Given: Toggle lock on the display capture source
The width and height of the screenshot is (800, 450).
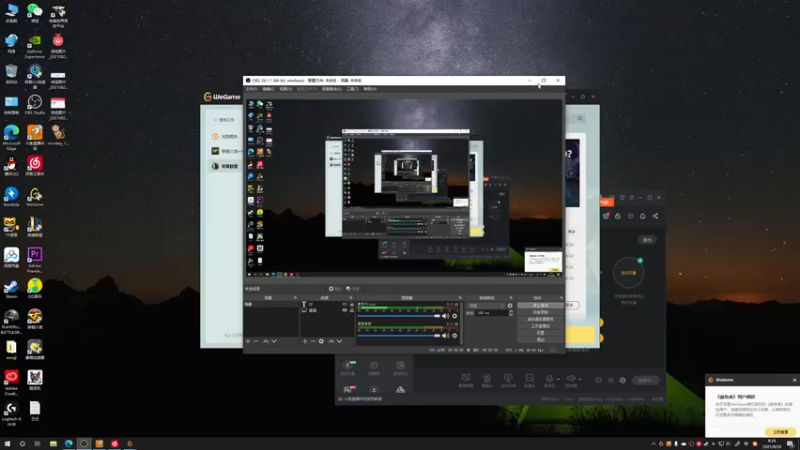Looking at the screenshot, I should click(x=352, y=310).
